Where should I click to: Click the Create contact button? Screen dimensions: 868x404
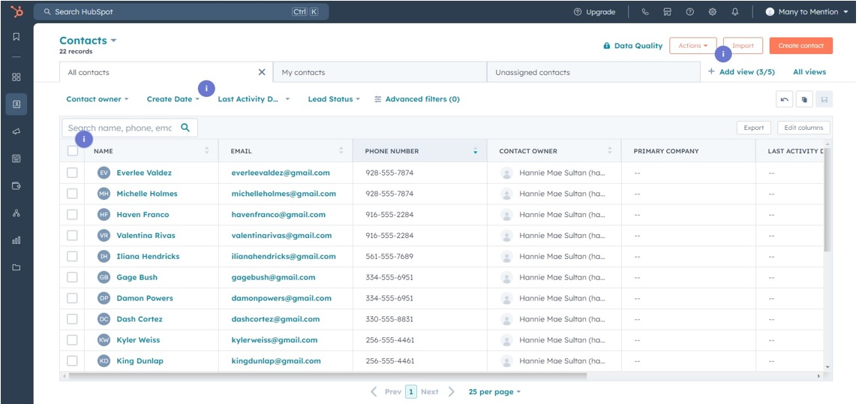point(801,46)
